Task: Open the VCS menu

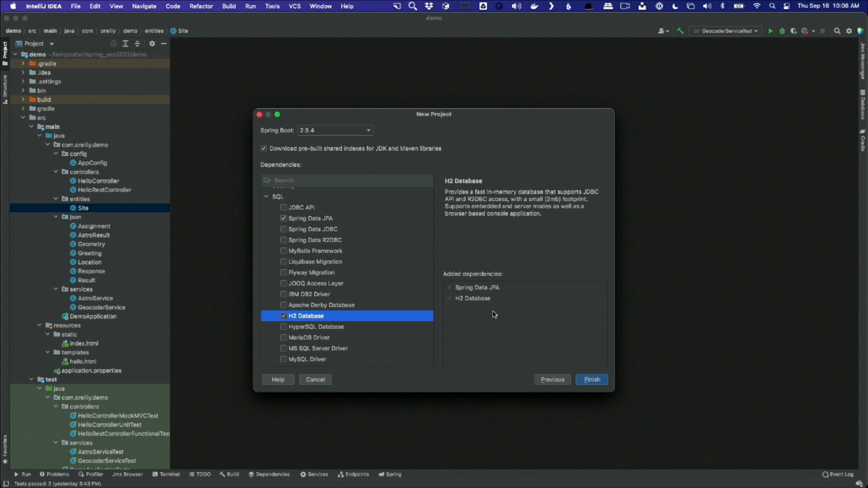Action: tap(294, 6)
